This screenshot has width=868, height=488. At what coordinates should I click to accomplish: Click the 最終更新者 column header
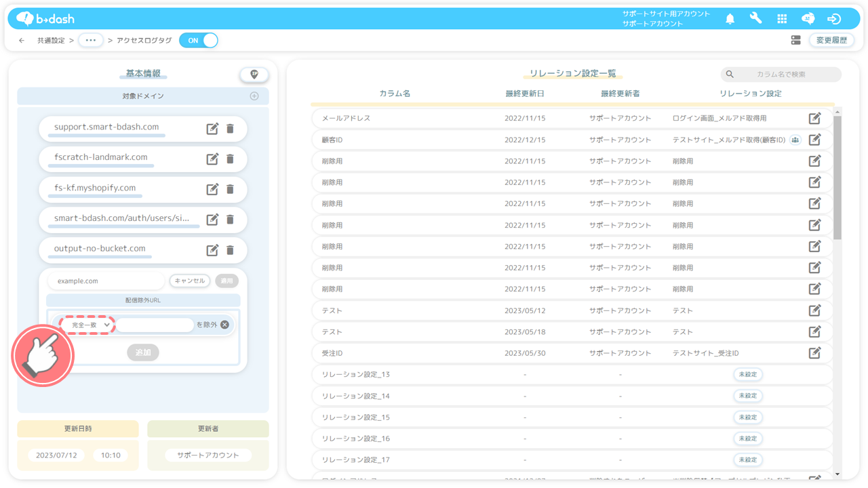(620, 94)
